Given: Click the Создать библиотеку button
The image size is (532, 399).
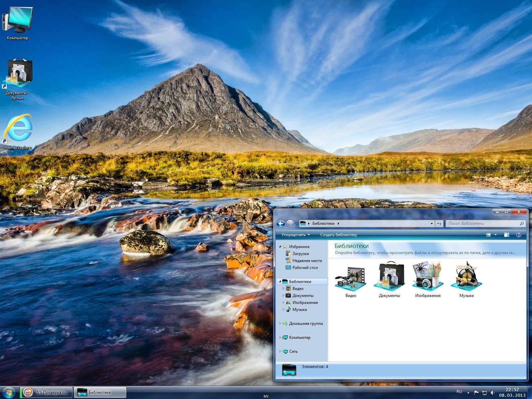Looking at the screenshot, I should coord(338,235).
